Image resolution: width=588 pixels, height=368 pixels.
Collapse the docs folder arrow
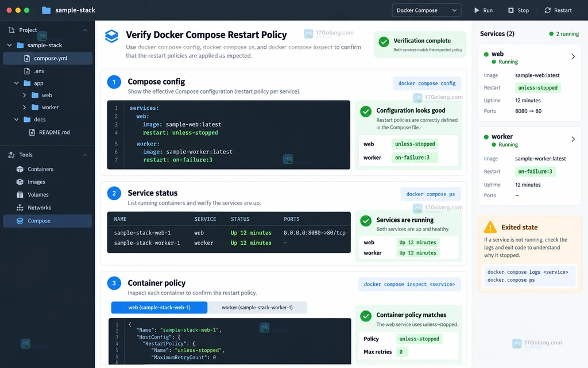(x=17, y=120)
